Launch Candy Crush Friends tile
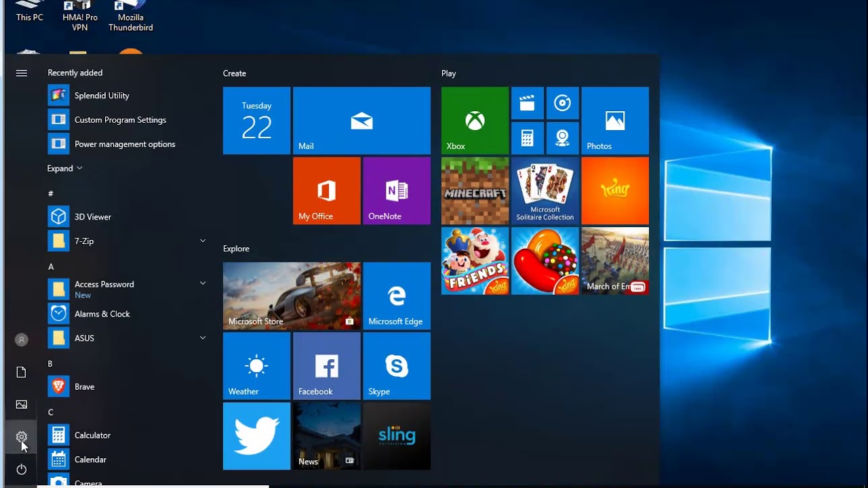The height and width of the screenshot is (488, 868). pyautogui.click(x=475, y=261)
